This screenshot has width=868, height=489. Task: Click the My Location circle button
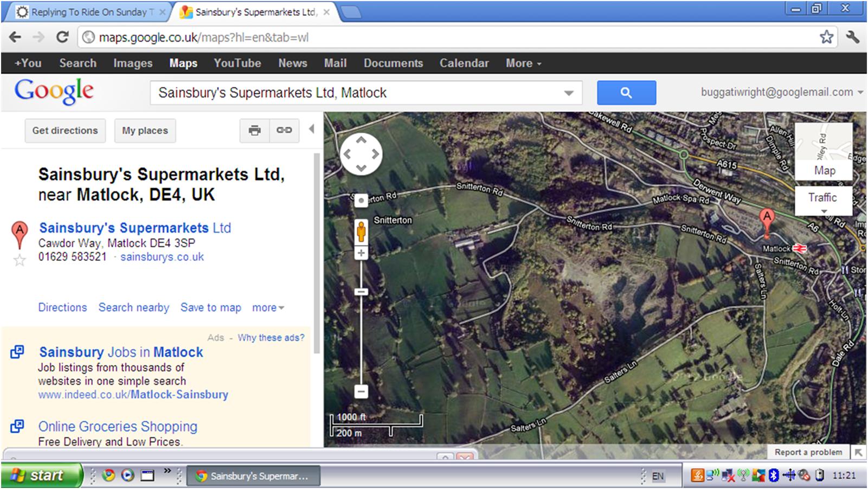[x=361, y=201]
